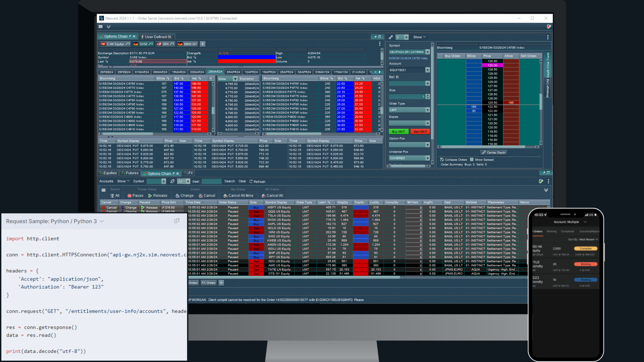Open the Expire dropdown

(x=427, y=123)
